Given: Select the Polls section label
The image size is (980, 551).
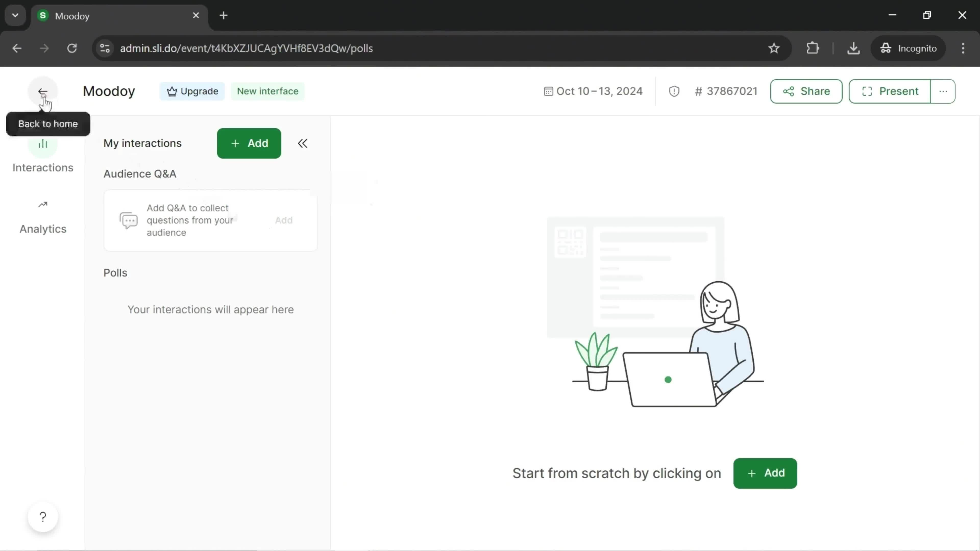Looking at the screenshot, I should coord(115,272).
